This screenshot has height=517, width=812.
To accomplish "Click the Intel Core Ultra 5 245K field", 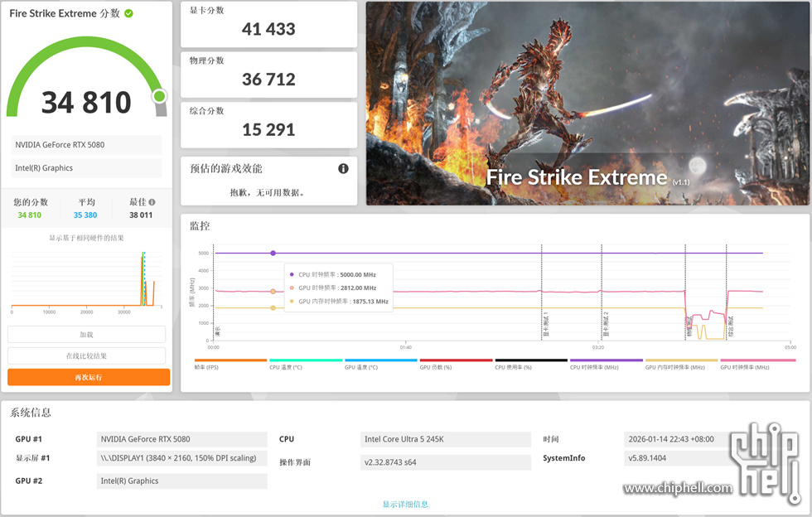I will pyautogui.click(x=446, y=439).
